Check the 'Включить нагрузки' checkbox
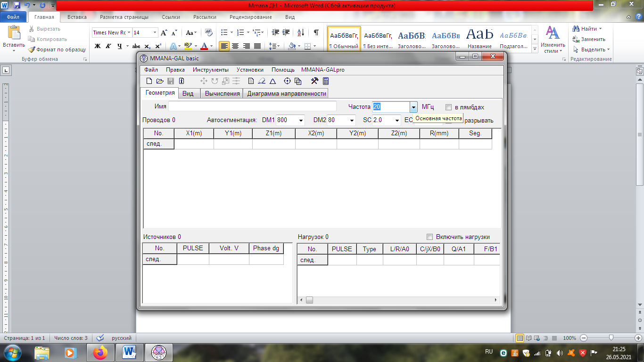This screenshot has height=362, width=644. click(x=429, y=237)
